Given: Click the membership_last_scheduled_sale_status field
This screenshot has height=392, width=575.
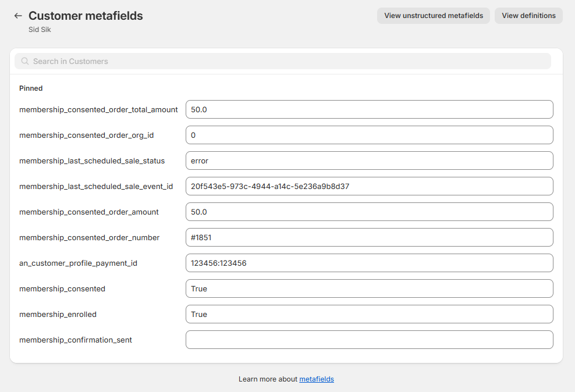Looking at the screenshot, I should (x=369, y=161).
